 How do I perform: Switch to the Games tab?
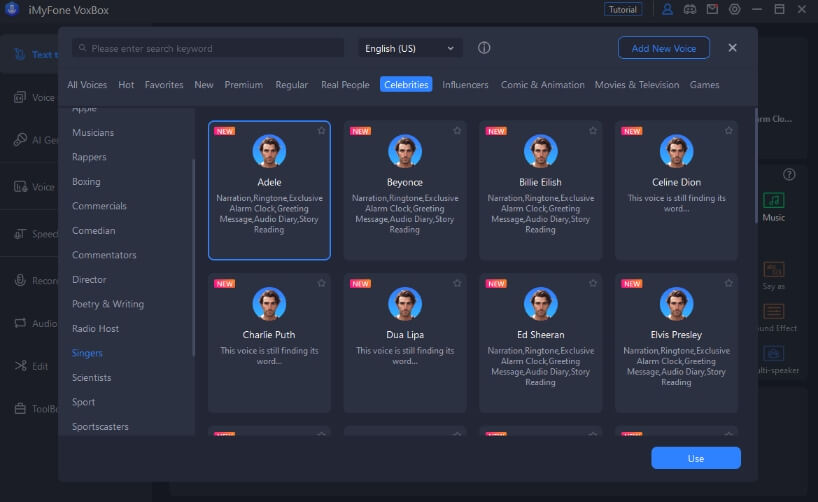pyautogui.click(x=704, y=85)
